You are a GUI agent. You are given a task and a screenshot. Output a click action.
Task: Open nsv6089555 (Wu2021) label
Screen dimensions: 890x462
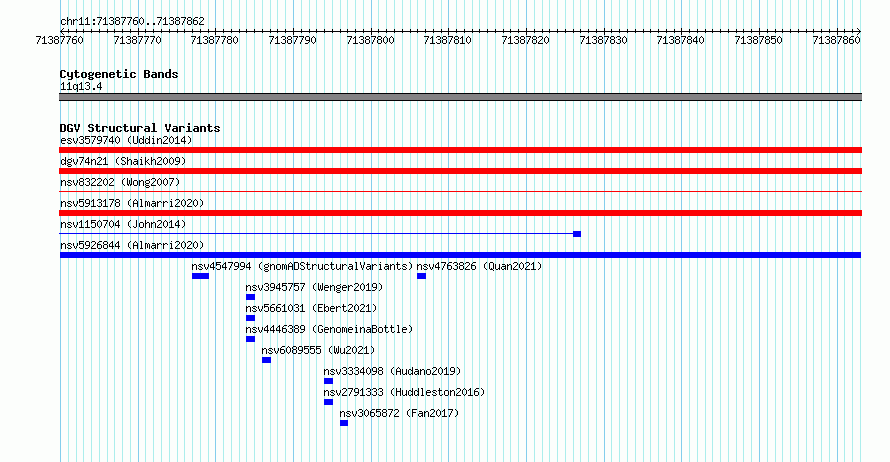(318, 350)
